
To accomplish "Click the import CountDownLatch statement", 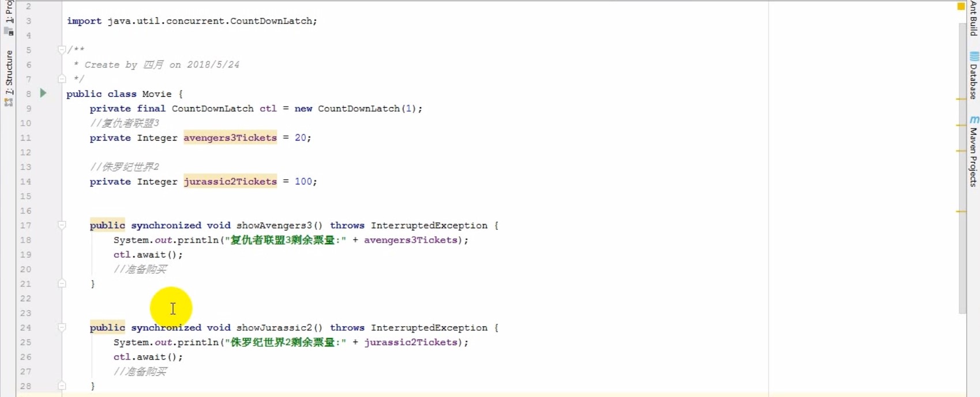I will (x=192, y=21).
